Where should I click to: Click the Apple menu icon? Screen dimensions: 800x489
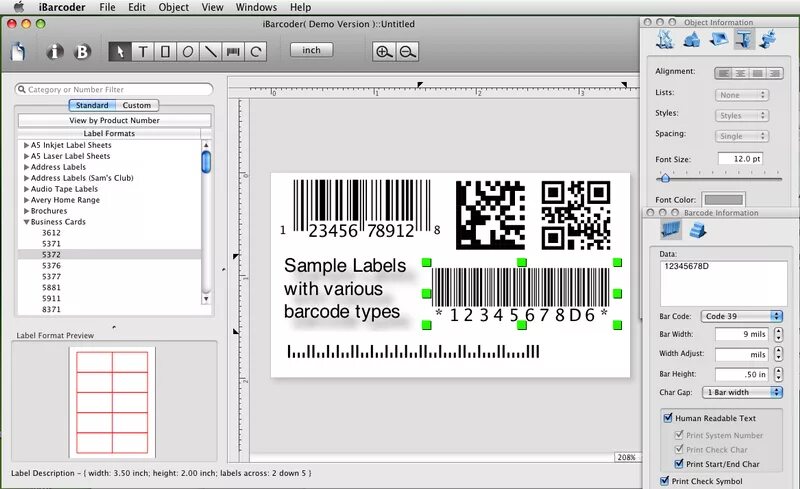point(19,7)
